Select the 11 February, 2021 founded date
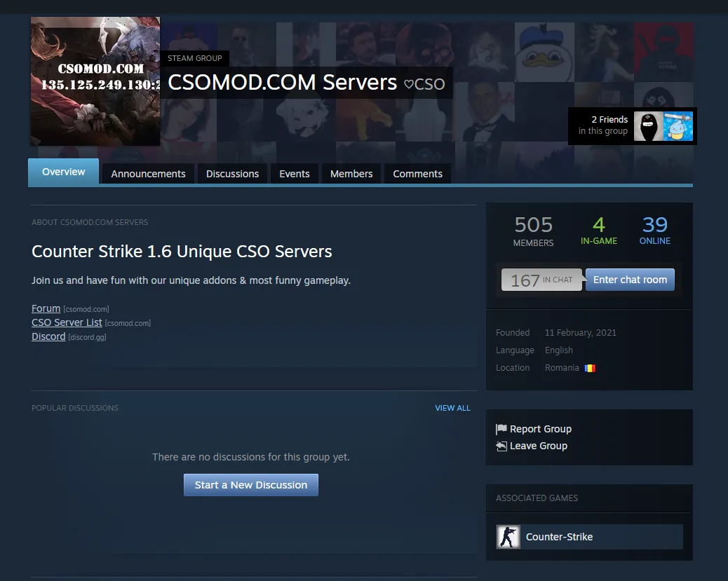The width and height of the screenshot is (728, 581). (580, 333)
